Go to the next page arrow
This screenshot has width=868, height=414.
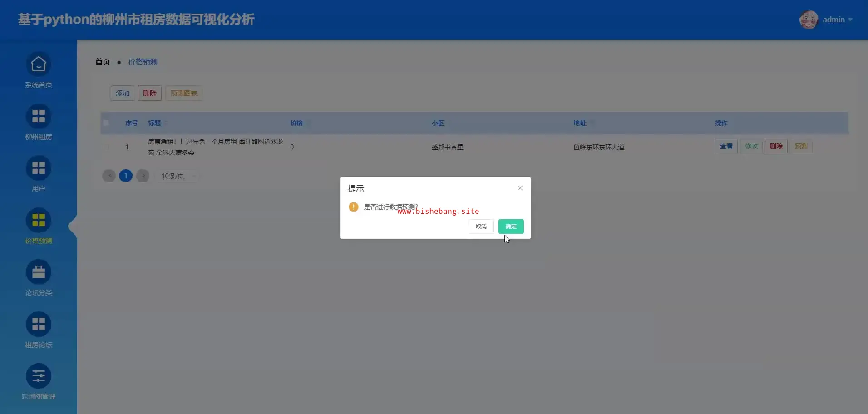coord(143,176)
